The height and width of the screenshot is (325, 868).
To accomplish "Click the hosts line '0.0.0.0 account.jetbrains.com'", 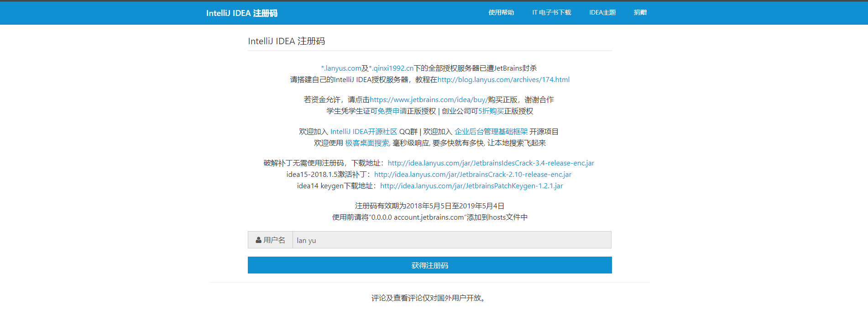I will pos(418,217).
